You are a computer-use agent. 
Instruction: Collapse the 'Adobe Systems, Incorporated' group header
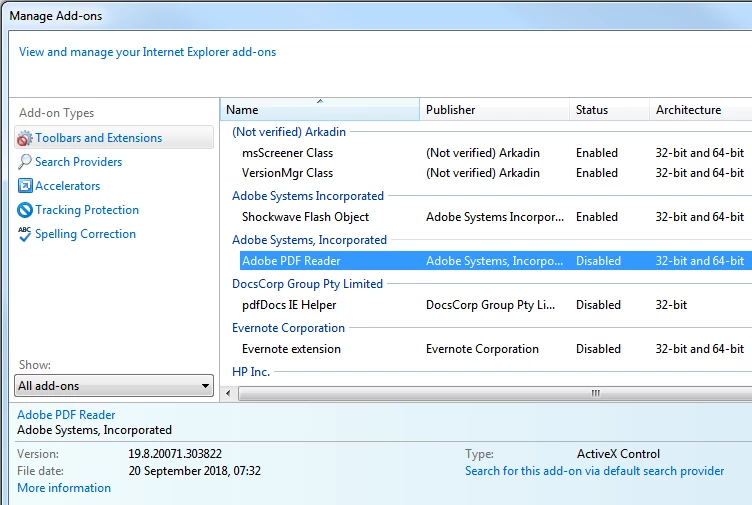point(309,240)
